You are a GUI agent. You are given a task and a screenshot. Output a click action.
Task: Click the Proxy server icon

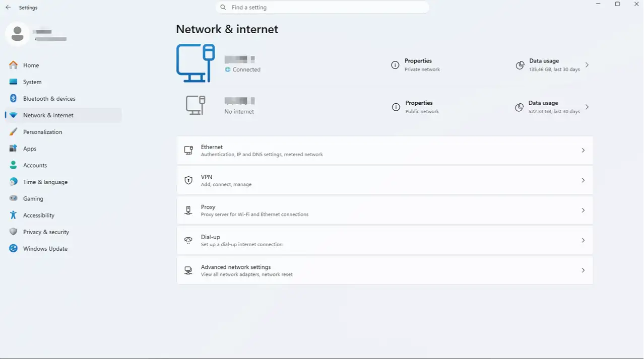188,210
